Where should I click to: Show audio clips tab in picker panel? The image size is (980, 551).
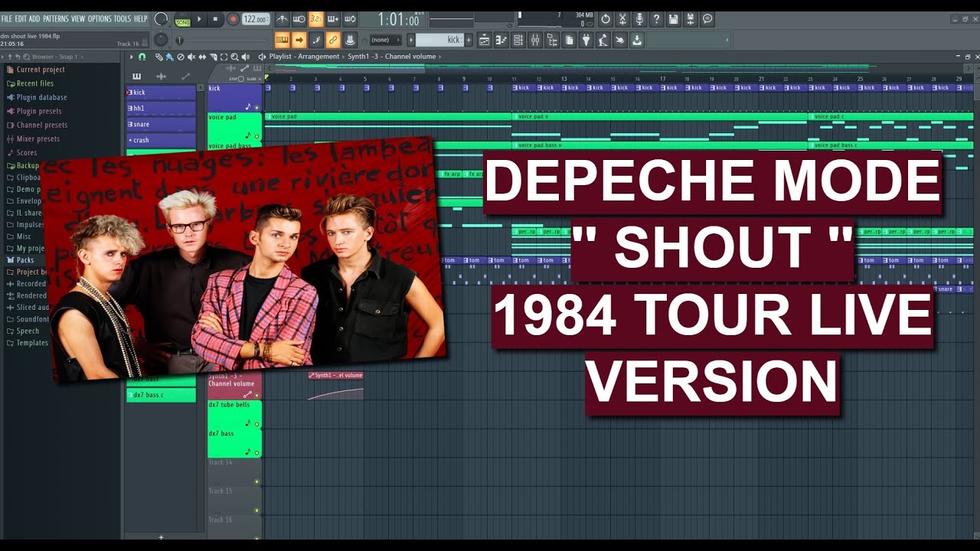point(161,76)
